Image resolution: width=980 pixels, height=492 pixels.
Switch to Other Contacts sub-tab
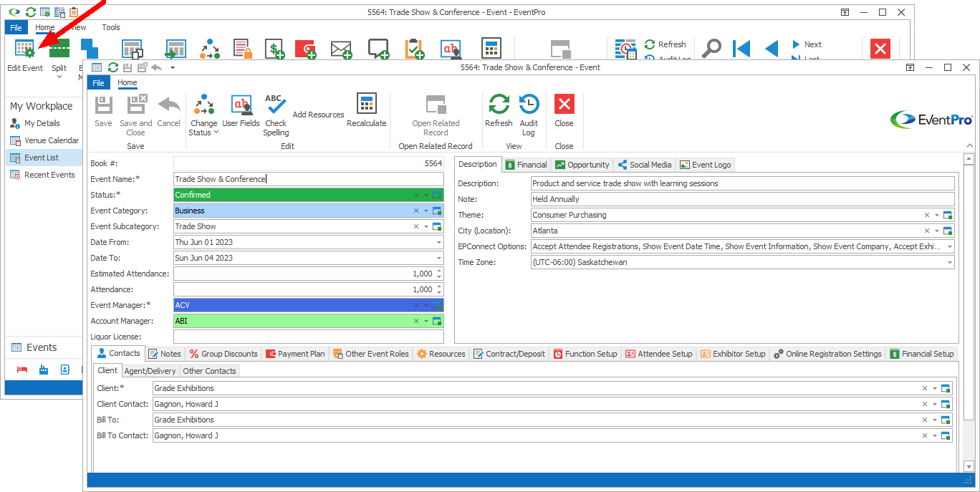coord(209,371)
